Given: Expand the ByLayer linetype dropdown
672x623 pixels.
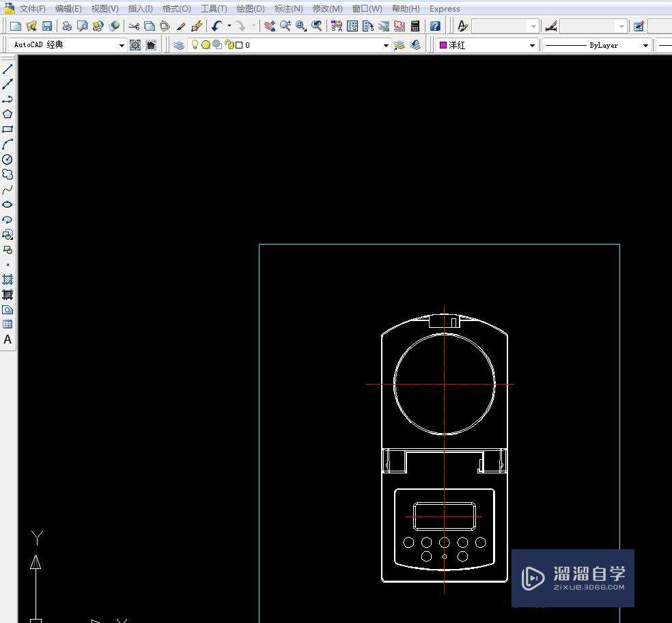Looking at the screenshot, I should click(646, 45).
